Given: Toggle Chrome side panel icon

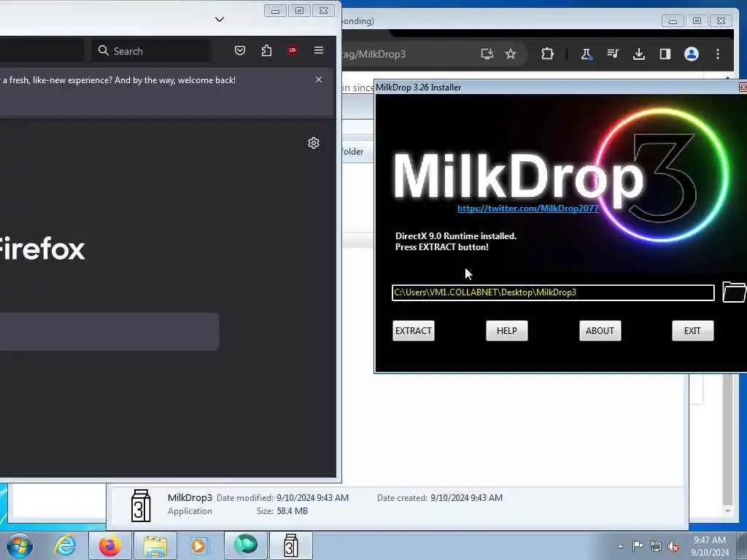Looking at the screenshot, I should 665,54.
